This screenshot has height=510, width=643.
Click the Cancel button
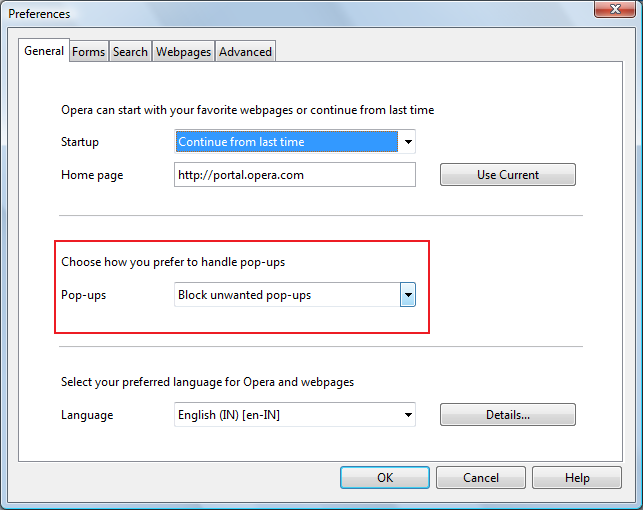481,478
